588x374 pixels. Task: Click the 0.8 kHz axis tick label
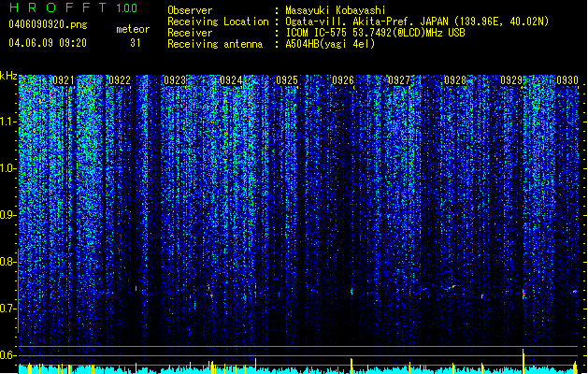coord(8,262)
